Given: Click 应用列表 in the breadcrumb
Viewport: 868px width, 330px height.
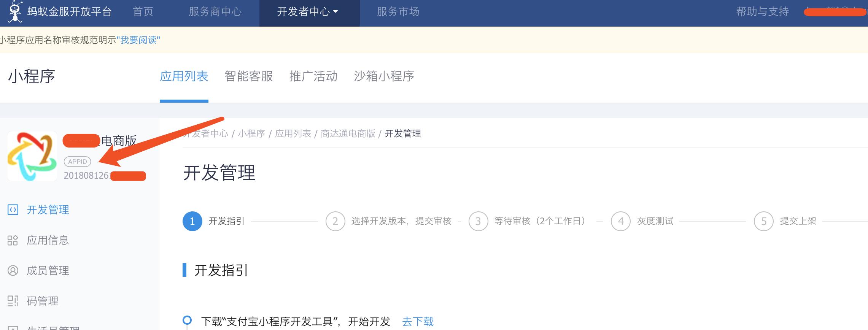Looking at the screenshot, I should click(x=293, y=134).
